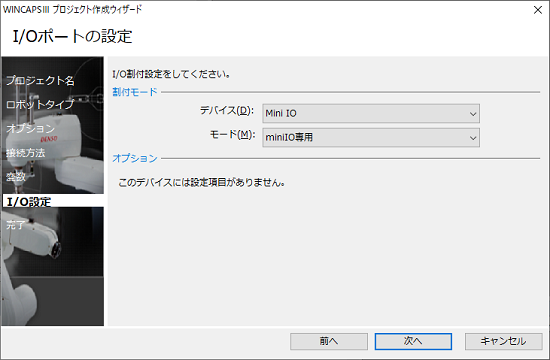The image size is (550, 360).
Task: Select 接続方法 step in sidebar
Action: point(26,153)
